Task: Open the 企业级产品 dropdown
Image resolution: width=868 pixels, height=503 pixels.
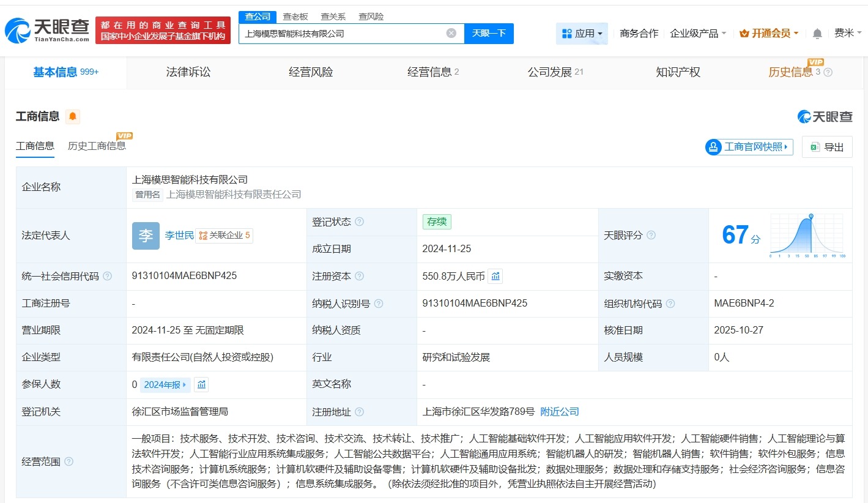Action: tap(697, 34)
